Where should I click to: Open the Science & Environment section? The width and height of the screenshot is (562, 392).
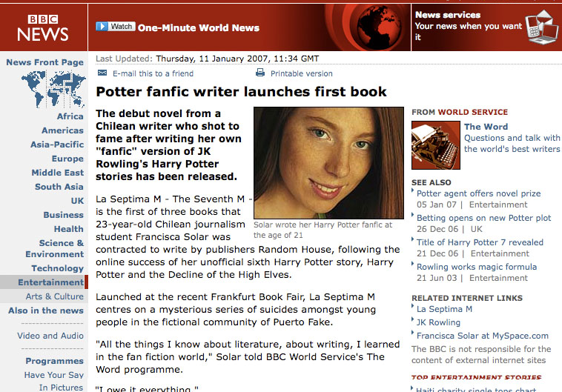54,248
